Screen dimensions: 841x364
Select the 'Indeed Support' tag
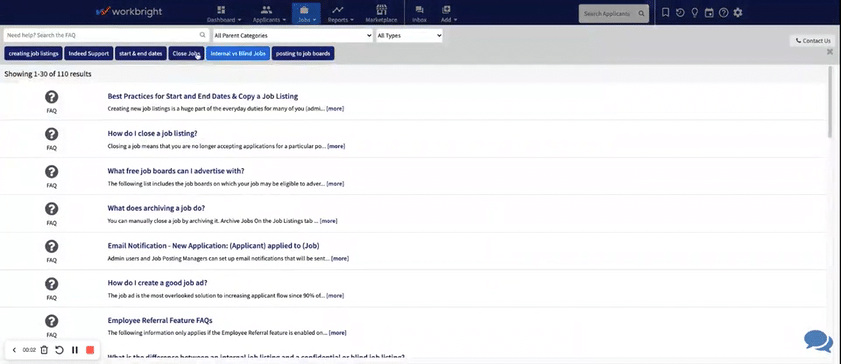click(x=89, y=54)
